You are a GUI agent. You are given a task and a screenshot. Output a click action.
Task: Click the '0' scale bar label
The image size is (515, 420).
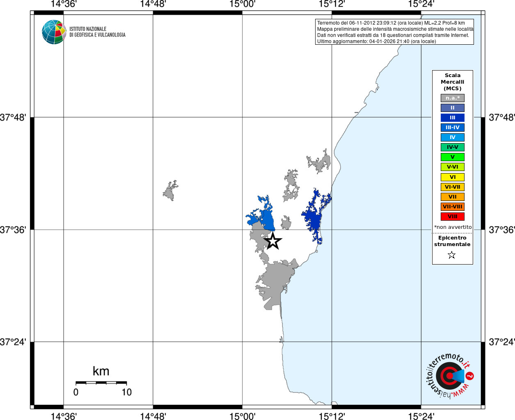point(76,392)
